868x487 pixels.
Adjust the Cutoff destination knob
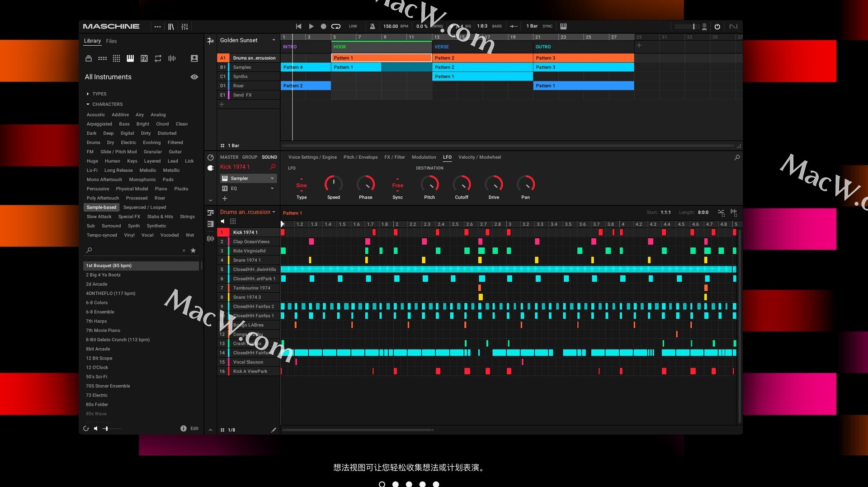coord(462,184)
